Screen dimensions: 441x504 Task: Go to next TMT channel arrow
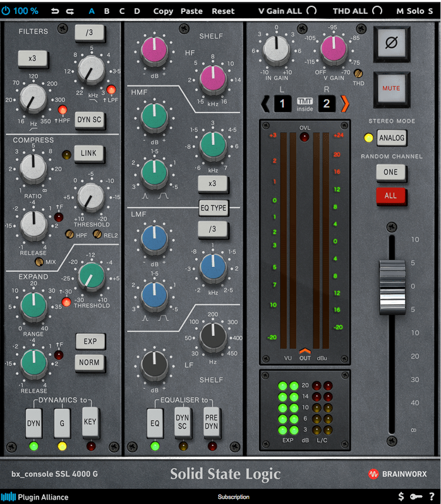tap(344, 104)
